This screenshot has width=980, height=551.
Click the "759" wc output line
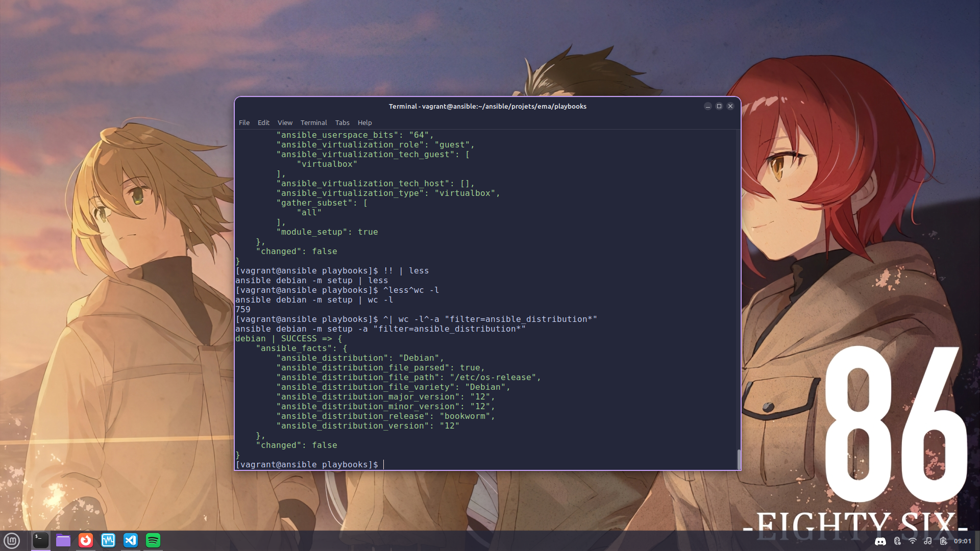coord(243,309)
